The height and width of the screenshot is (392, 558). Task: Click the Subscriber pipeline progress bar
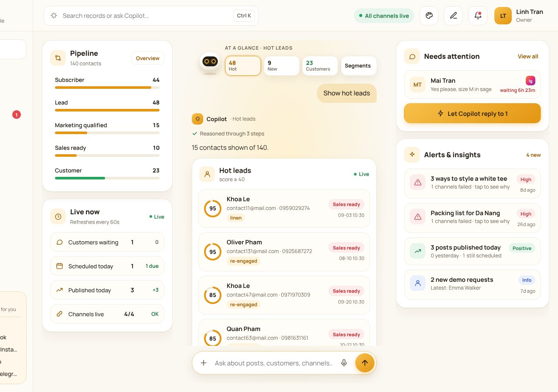(107, 88)
